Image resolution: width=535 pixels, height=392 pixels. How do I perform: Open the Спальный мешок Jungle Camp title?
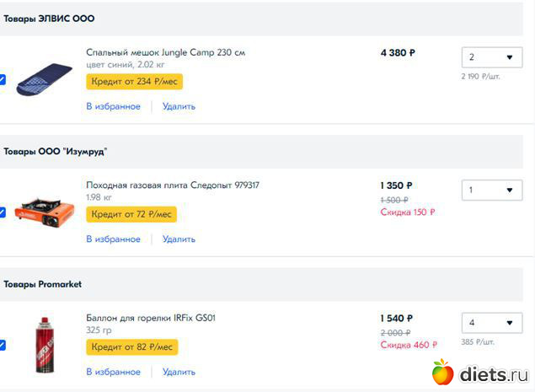tap(165, 52)
